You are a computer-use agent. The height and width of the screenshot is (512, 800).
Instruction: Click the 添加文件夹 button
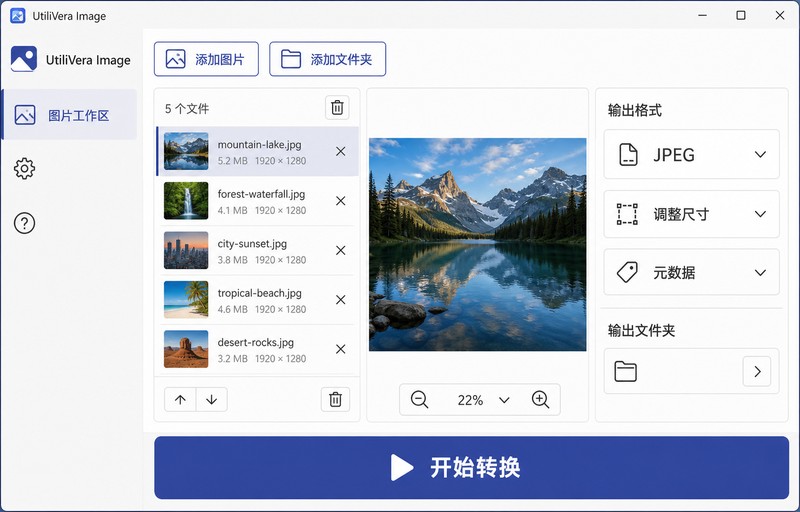pos(328,59)
